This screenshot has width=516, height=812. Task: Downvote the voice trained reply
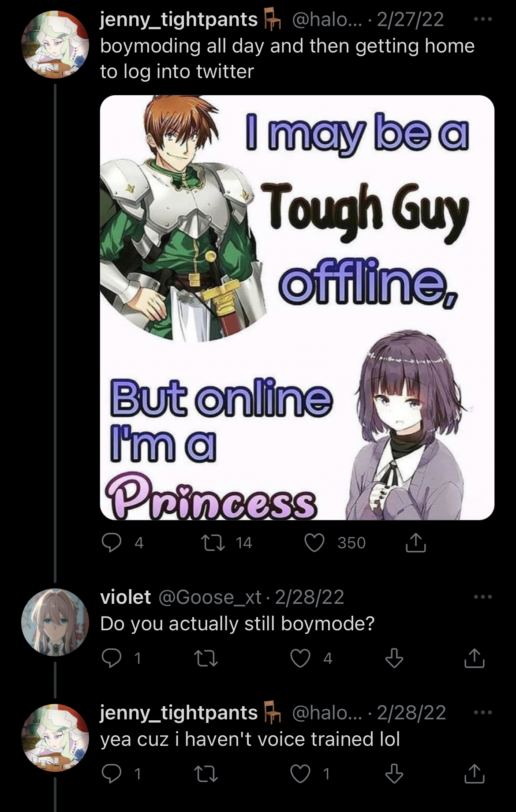point(394,774)
